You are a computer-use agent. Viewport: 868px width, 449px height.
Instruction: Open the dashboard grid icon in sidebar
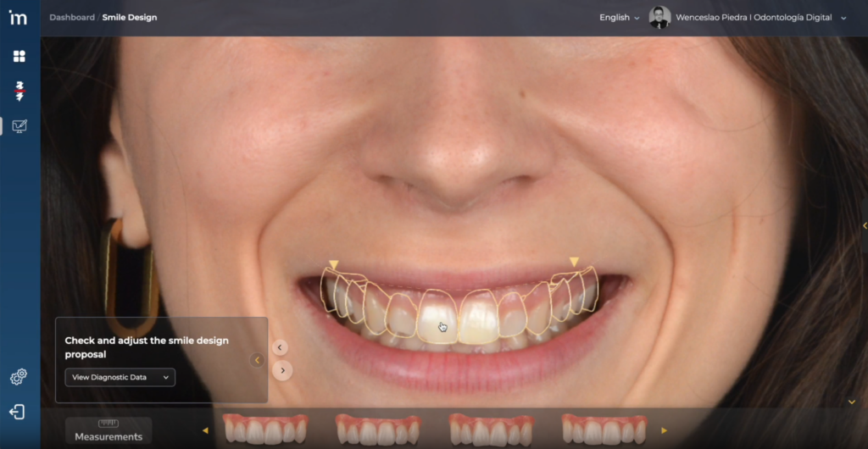click(19, 57)
